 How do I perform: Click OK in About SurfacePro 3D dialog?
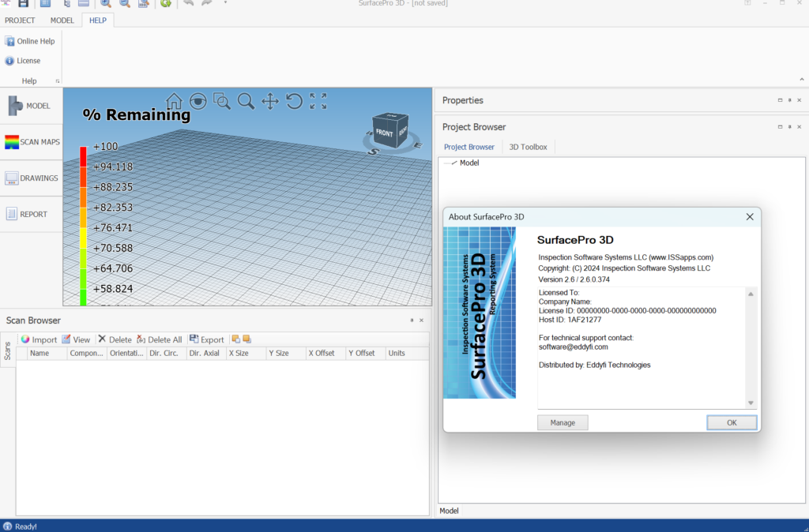click(732, 423)
